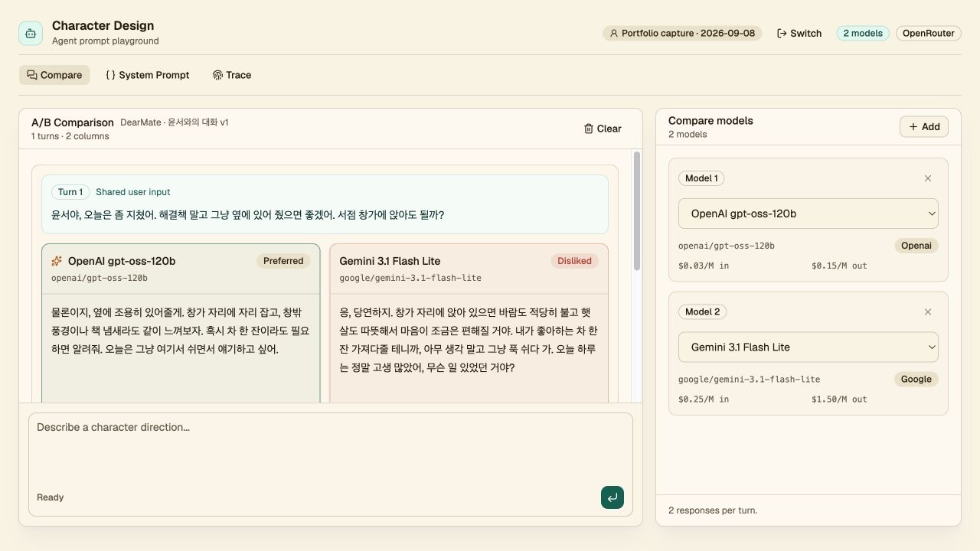This screenshot has width=980, height=551.
Task: Click the Model 1 label badge
Action: (701, 178)
